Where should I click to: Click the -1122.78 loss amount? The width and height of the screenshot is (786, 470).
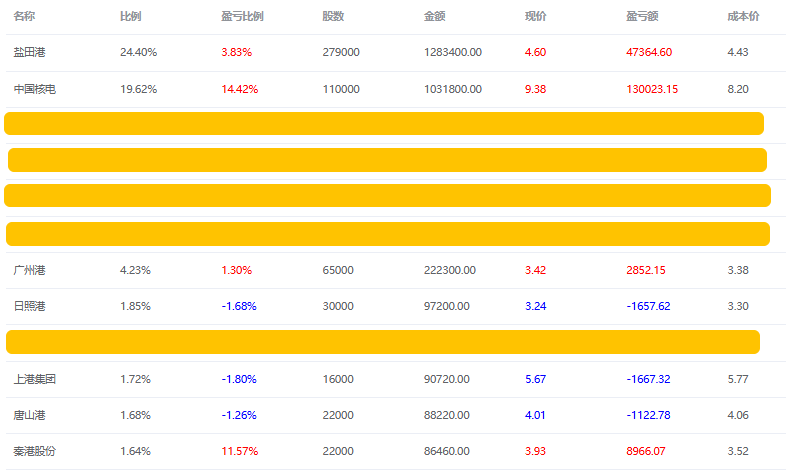point(649,415)
